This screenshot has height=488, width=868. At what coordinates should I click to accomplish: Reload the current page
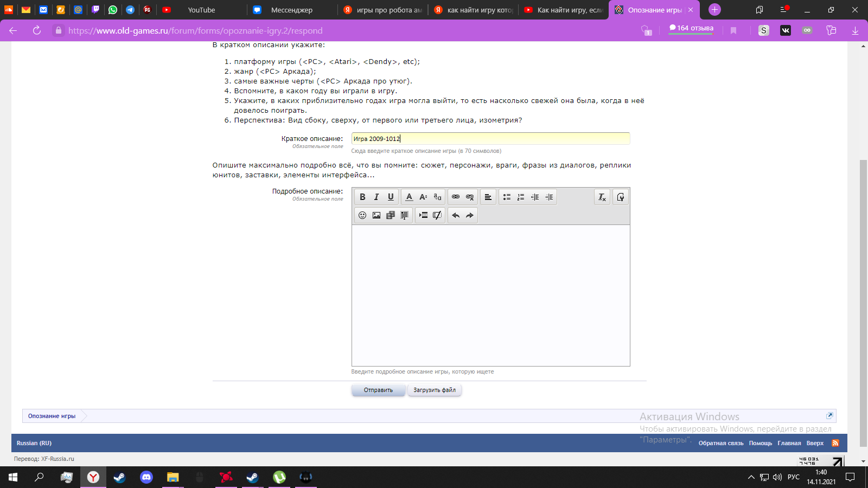(x=37, y=30)
